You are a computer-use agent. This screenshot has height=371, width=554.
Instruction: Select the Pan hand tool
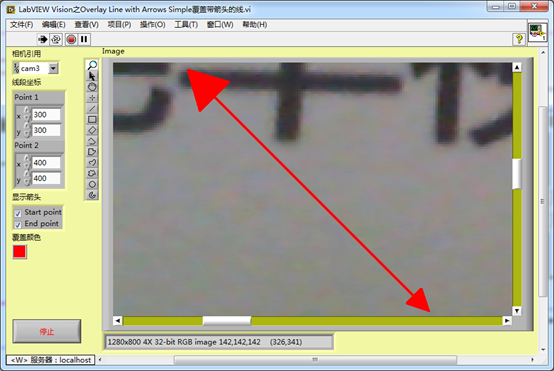coord(92,87)
